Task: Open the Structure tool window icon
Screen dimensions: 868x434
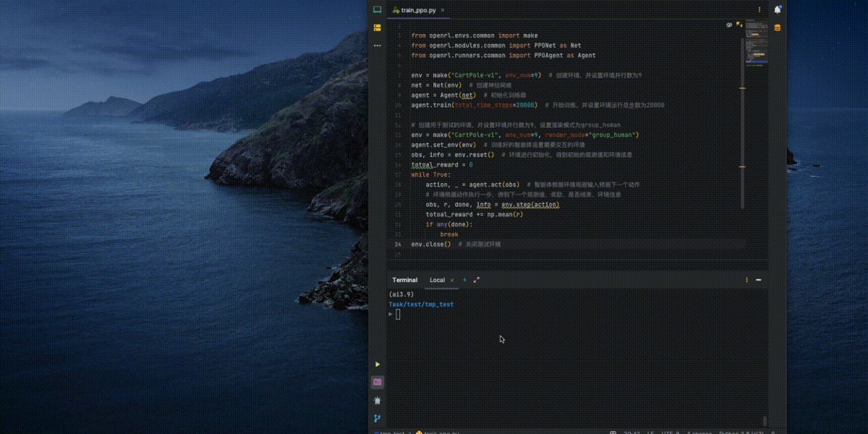Action: coord(377,27)
